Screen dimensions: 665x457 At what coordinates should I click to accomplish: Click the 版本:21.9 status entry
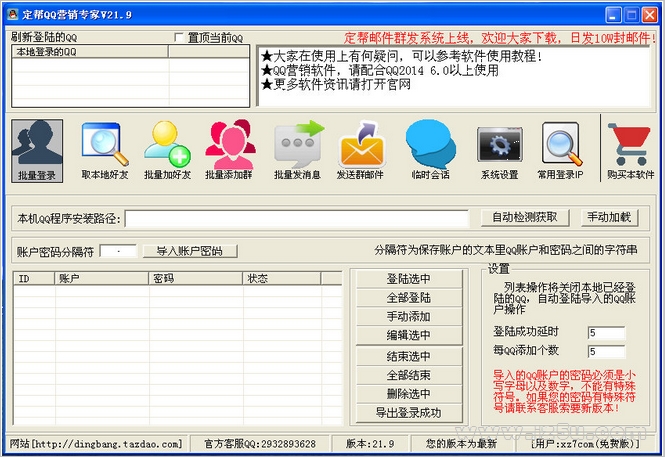coord(370,444)
